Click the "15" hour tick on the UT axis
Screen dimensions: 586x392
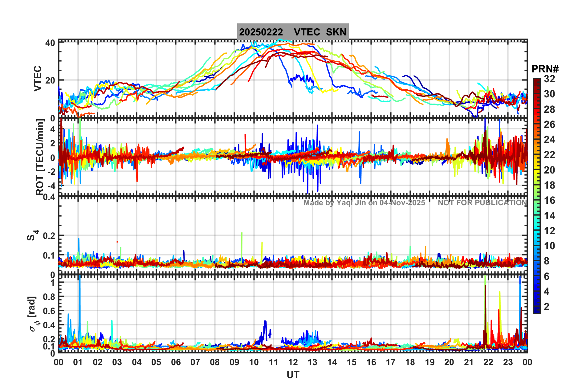(x=352, y=362)
